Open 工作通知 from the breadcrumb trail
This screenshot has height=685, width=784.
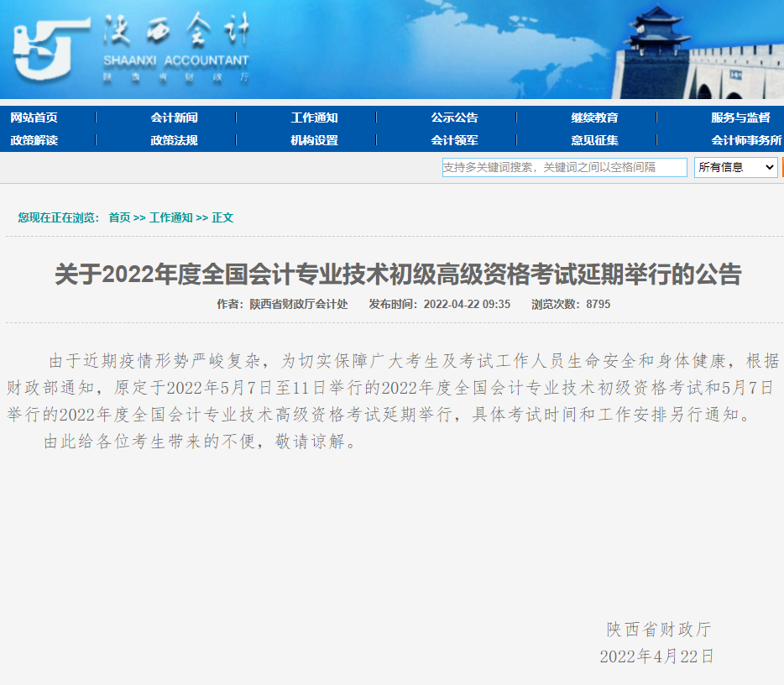(170, 217)
